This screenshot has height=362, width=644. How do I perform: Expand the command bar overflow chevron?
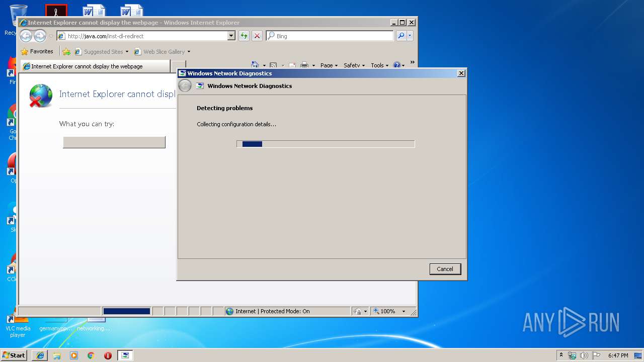(x=412, y=63)
